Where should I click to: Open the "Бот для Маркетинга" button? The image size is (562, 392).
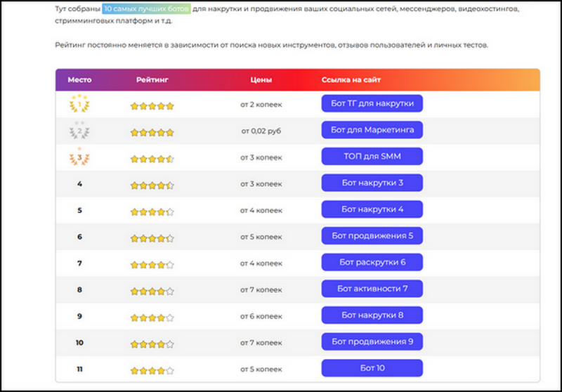372,130
